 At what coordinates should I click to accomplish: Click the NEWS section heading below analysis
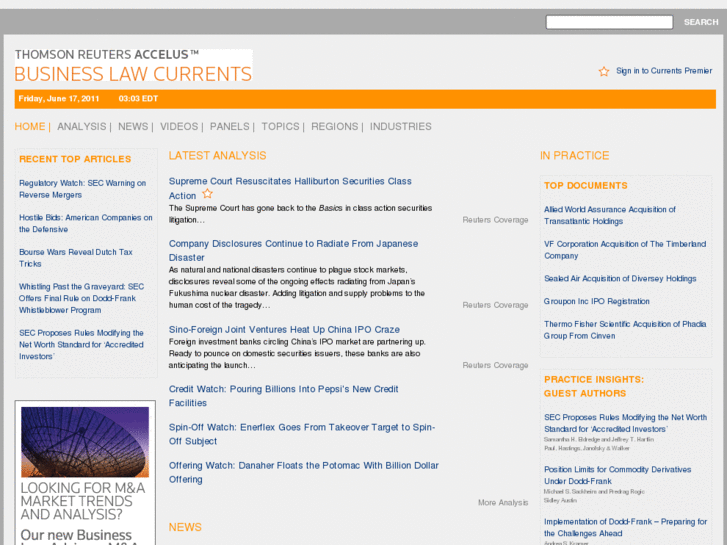[185, 527]
